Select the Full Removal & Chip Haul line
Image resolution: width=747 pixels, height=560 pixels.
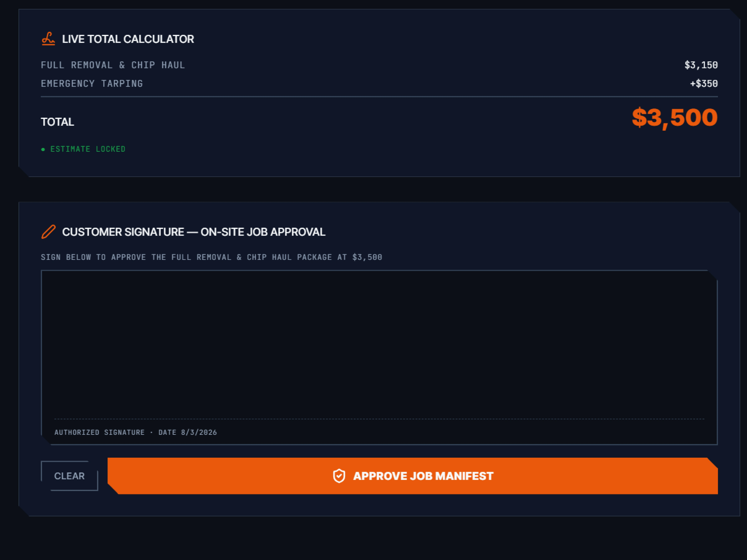[379, 65]
